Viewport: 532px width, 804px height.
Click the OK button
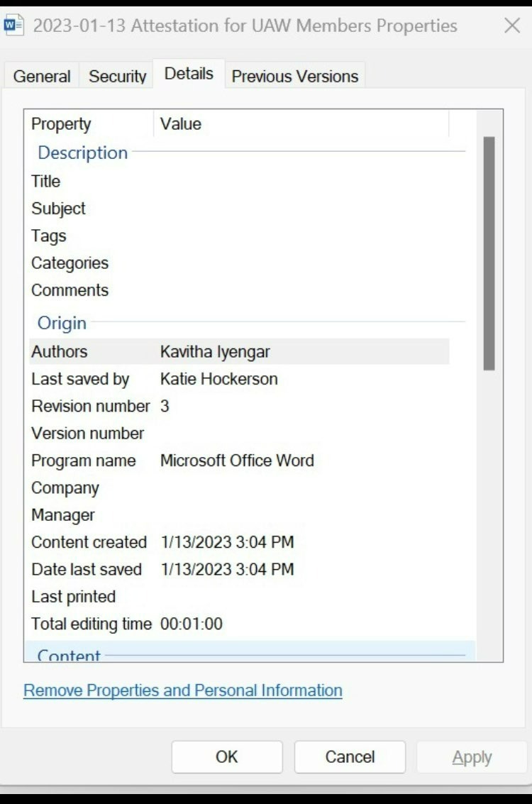[x=226, y=757]
